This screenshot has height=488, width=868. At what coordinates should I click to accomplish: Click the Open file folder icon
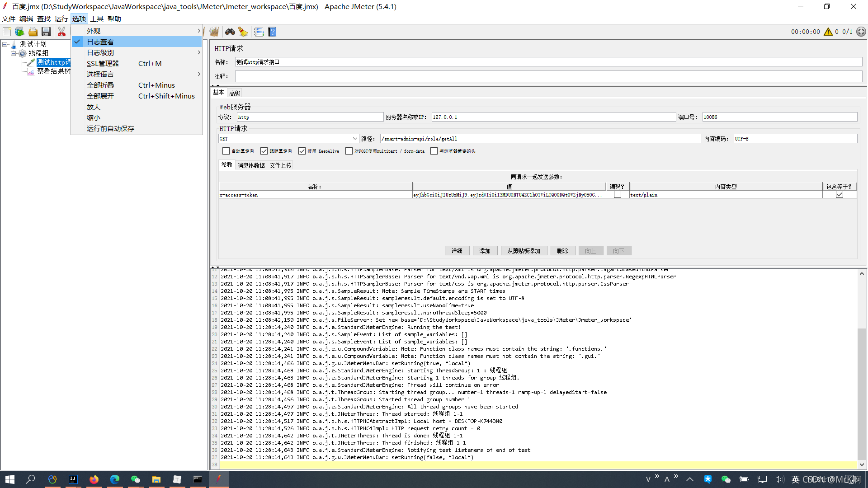(33, 32)
